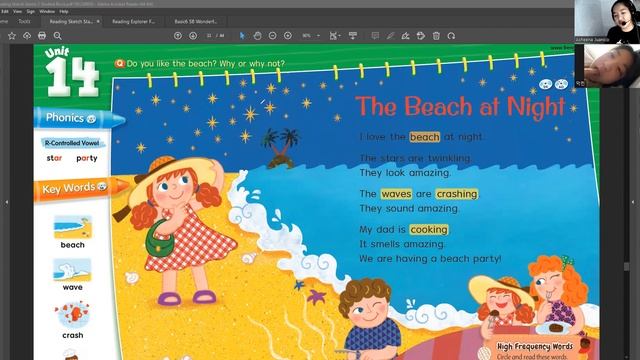Click the highlighted word 'crashing'
This screenshot has height=360, width=640.
point(456,194)
